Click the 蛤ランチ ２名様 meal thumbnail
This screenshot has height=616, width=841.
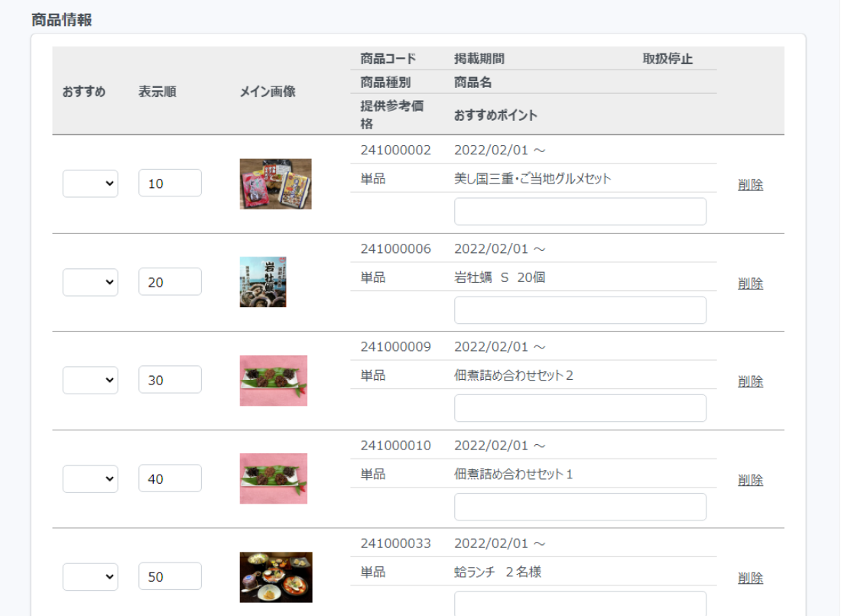click(x=275, y=577)
